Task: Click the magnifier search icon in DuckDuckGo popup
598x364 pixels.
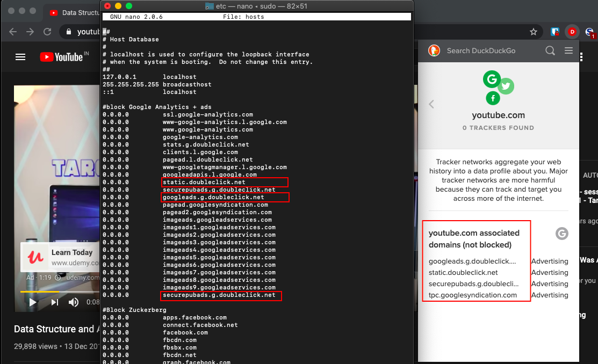Action: [x=550, y=50]
